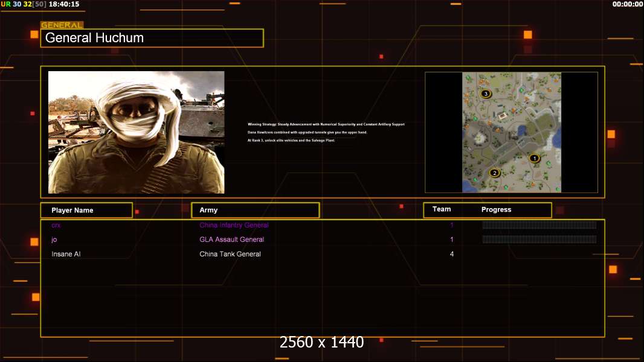644x362 pixels.
Task: Click the 00:00:00 timer at top right
Action: click(x=628, y=4)
